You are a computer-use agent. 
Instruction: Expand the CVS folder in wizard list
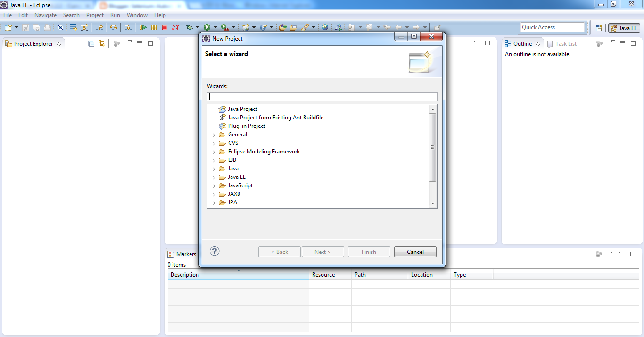pyautogui.click(x=214, y=143)
